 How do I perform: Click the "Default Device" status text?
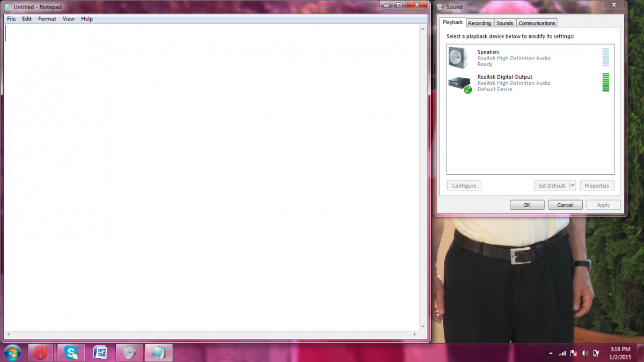pos(495,89)
